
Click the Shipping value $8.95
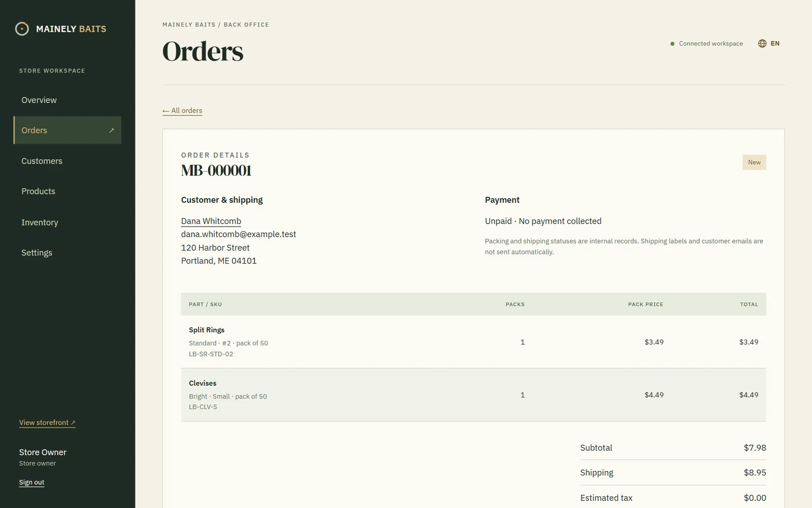[755, 473]
